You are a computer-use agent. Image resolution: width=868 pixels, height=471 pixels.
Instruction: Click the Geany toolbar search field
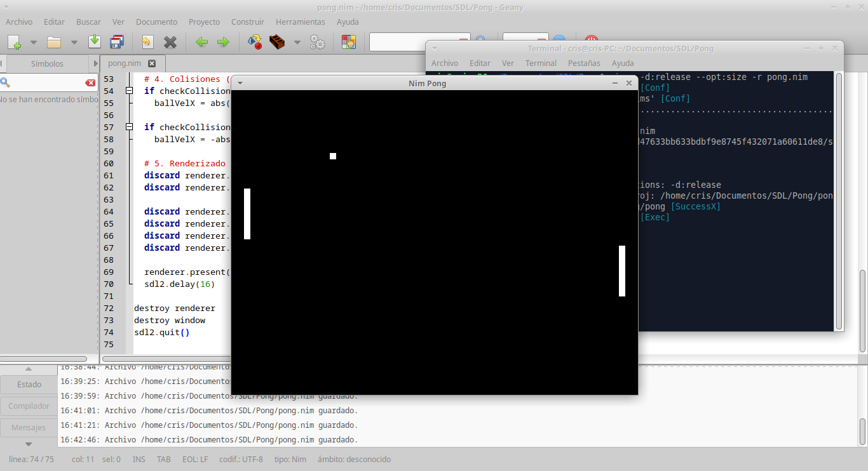click(x=419, y=42)
